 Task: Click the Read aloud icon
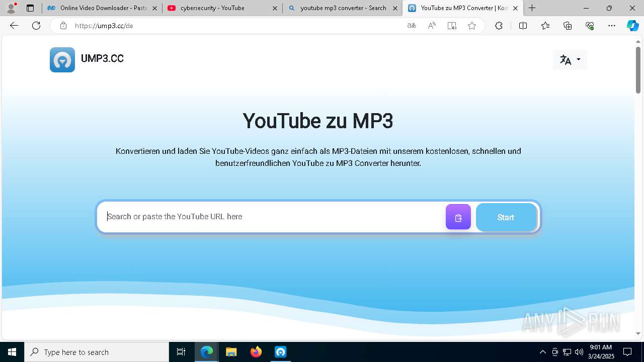pos(432,26)
